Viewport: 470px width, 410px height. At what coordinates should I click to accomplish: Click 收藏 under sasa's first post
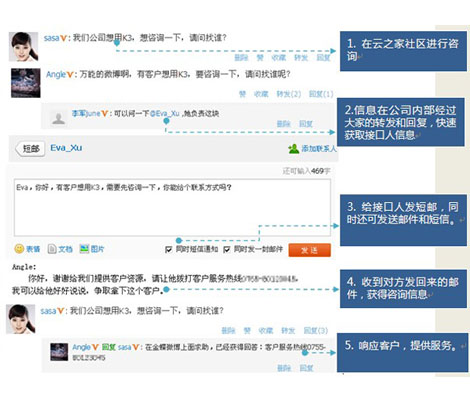(278, 58)
